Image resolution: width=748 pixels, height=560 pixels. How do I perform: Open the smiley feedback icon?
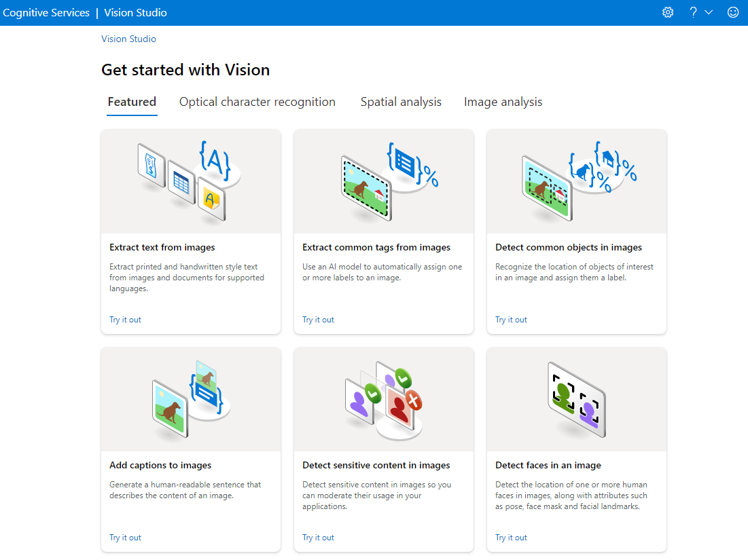click(x=733, y=12)
